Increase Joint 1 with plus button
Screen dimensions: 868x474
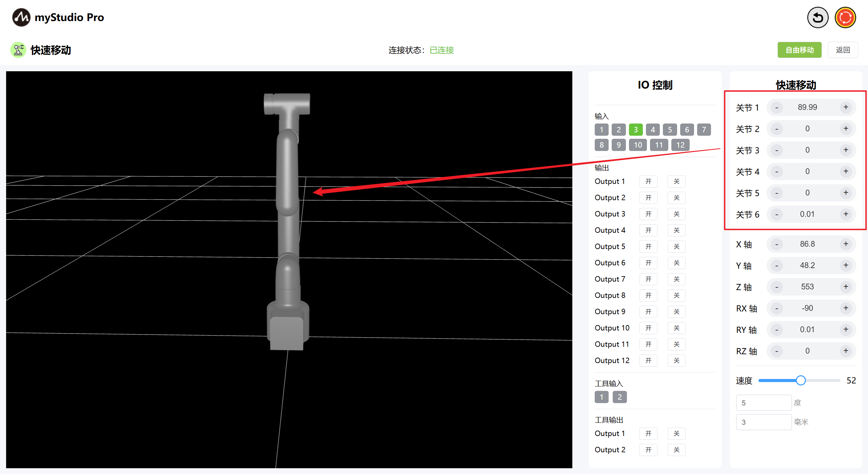click(846, 107)
